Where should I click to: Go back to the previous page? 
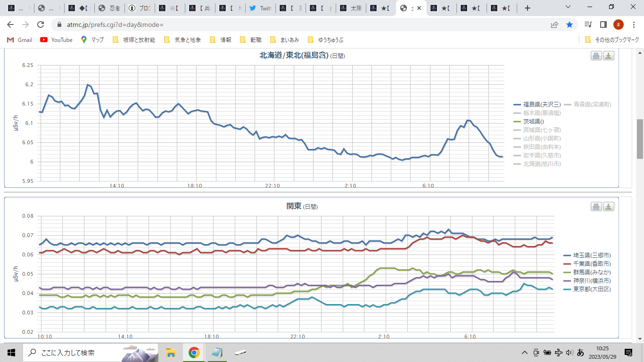click(10, 25)
